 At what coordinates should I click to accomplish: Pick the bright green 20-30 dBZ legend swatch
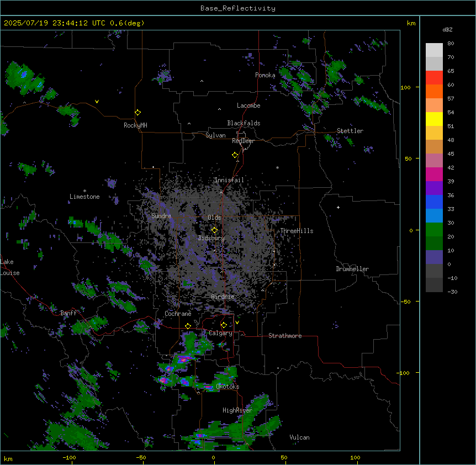(x=434, y=230)
